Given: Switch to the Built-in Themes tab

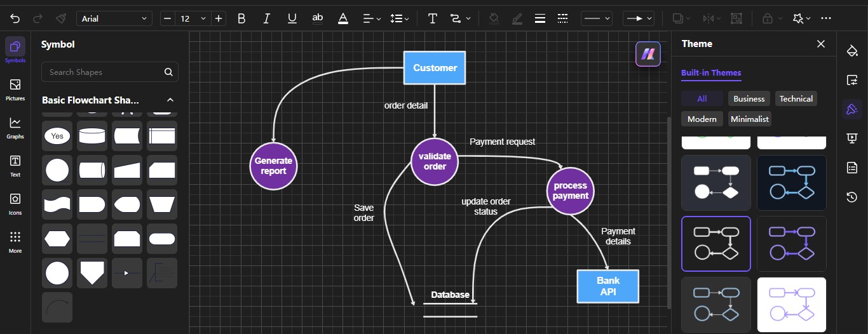Looking at the screenshot, I should click(711, 72).
